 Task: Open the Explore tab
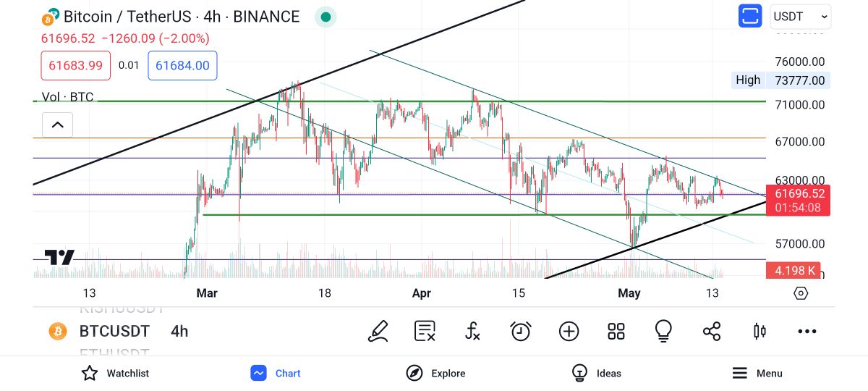coord(435,374)
